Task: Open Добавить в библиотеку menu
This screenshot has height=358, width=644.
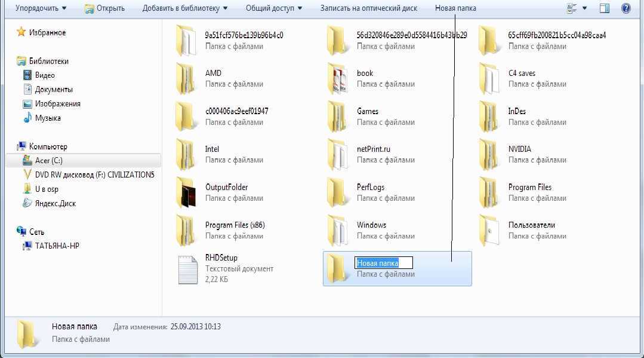Action: click(x=184, y=8)
